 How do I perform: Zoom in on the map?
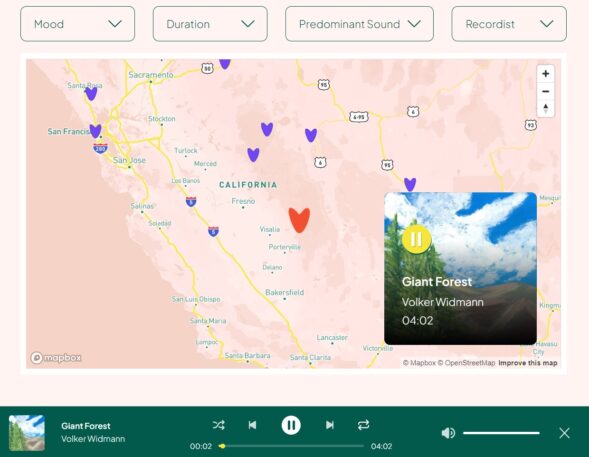point(545,74)
